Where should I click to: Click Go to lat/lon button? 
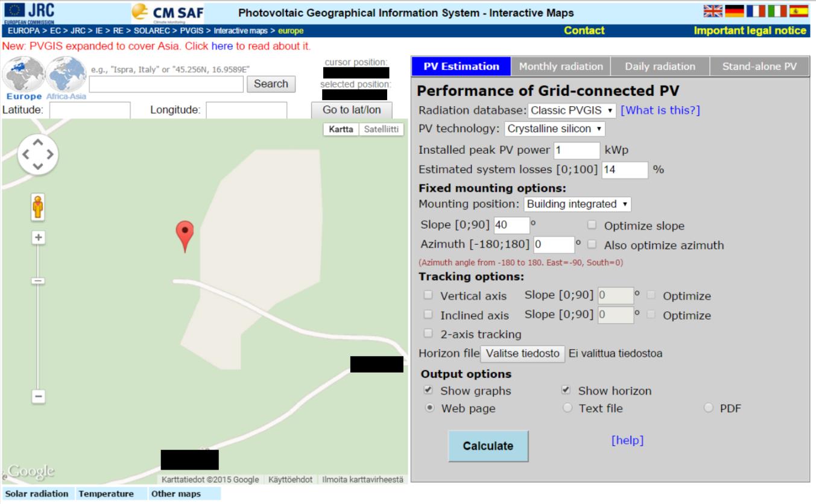point(352,110)
